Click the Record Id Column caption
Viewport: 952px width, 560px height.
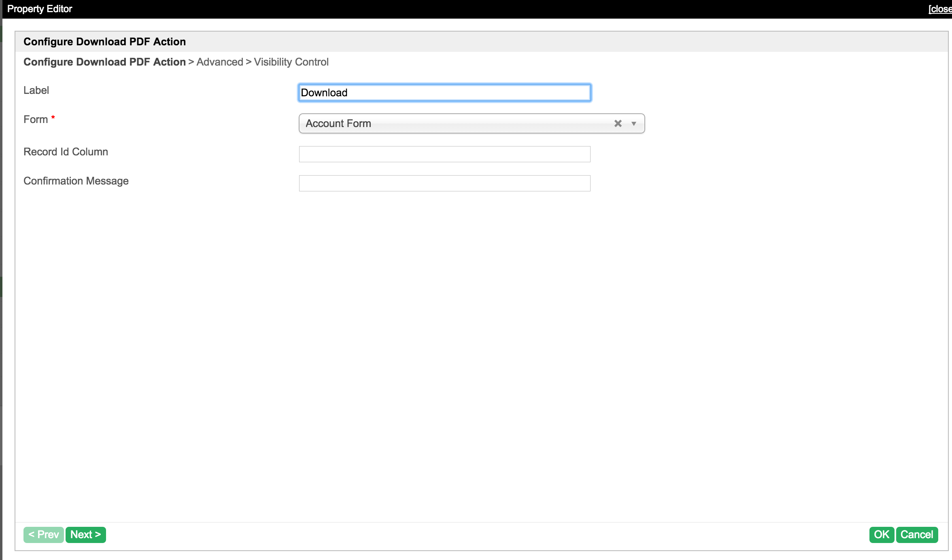click(x=66, y=152)
